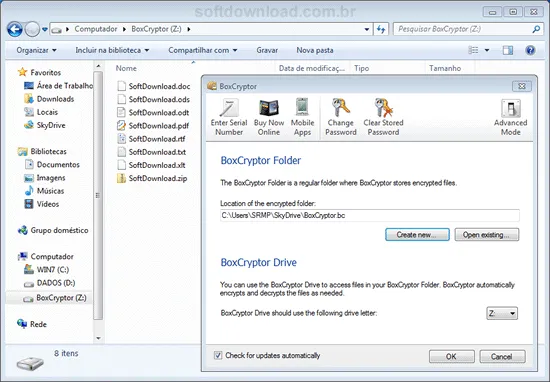
Task: Click the Explorer forward arrow button
Action: (x=32, y=29)
